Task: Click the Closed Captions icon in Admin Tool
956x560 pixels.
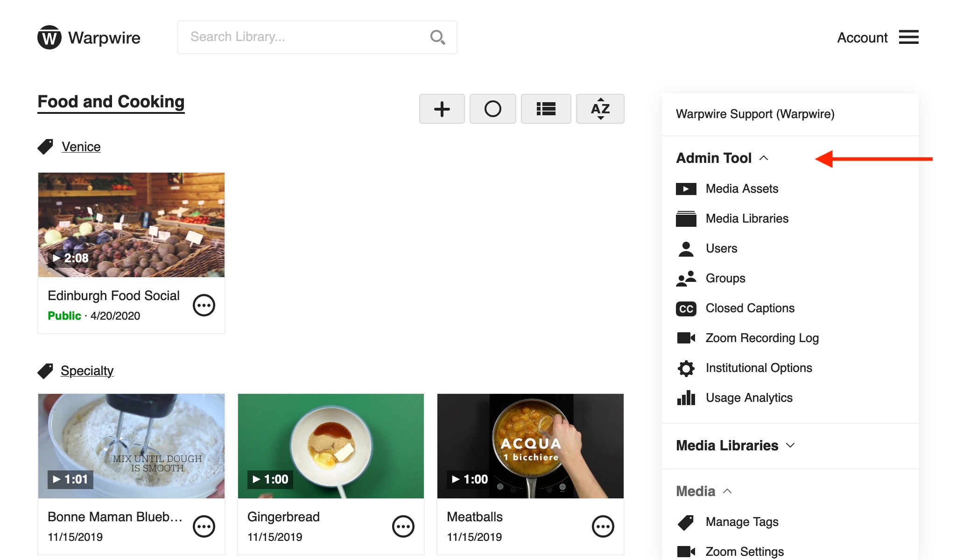Action: 685,308
